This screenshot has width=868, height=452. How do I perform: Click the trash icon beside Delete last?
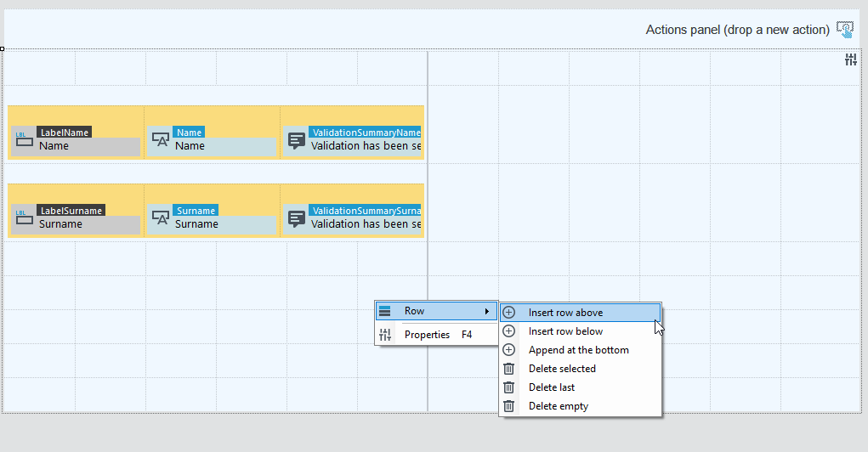tap(508, 387)
